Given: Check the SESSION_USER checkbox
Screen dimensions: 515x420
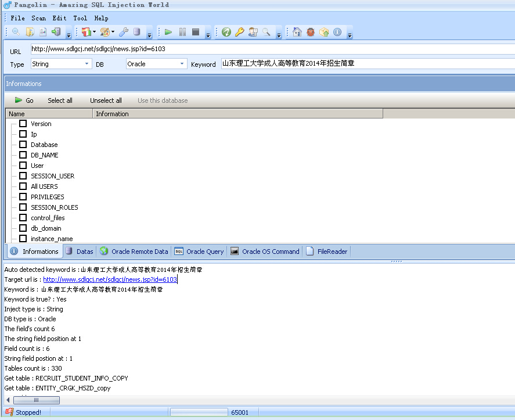Looking at the screenshot, I should coord(23,176).
